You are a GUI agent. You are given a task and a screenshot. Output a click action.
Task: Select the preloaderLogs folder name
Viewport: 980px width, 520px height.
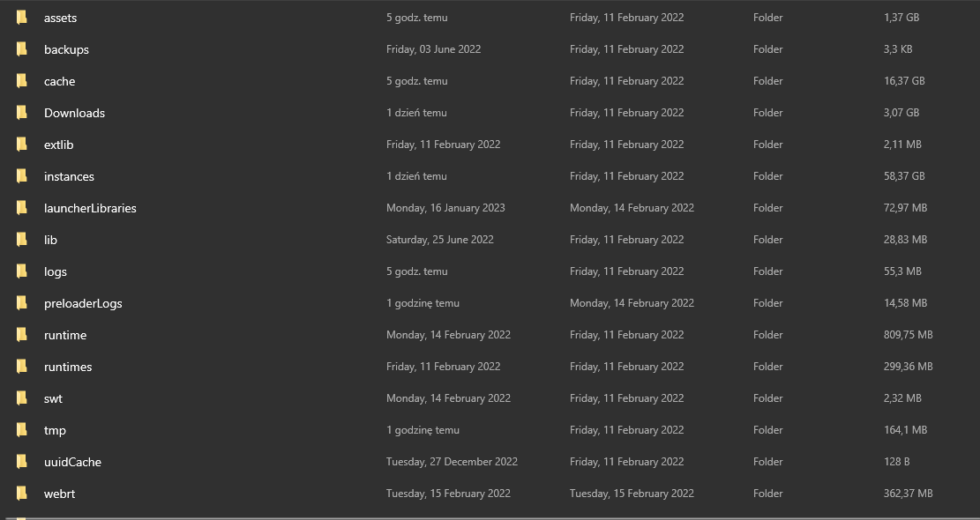pos(83,303)
